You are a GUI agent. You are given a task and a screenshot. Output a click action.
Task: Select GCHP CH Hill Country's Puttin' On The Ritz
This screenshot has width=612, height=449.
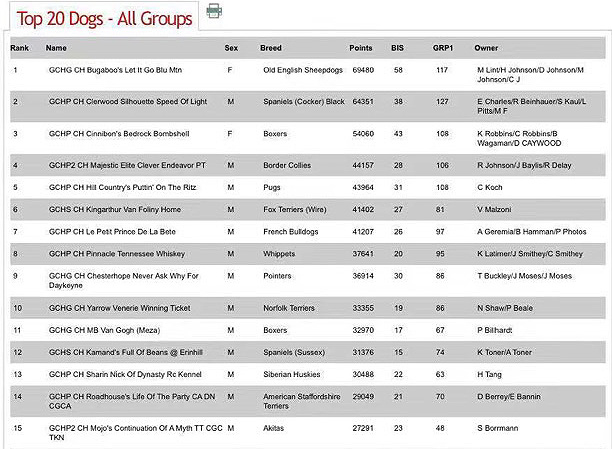[x=123, y=187]
